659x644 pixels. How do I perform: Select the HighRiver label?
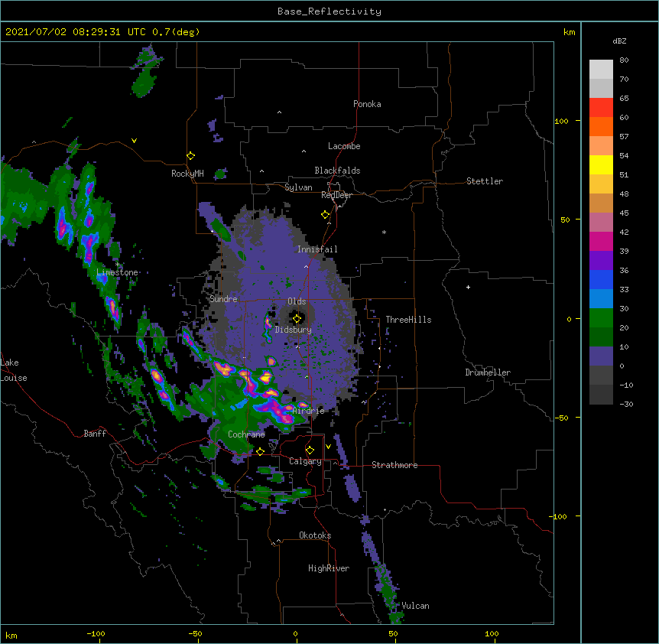point(328,568)
